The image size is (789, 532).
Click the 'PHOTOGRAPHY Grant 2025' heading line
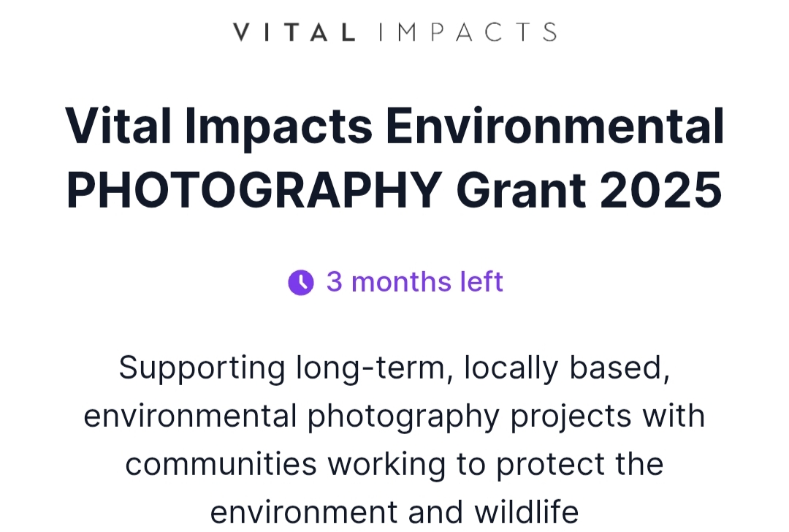pos(394,191)
